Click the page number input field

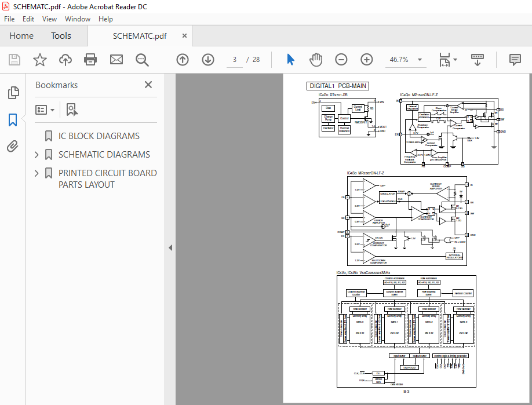click(x=235, y=60)
